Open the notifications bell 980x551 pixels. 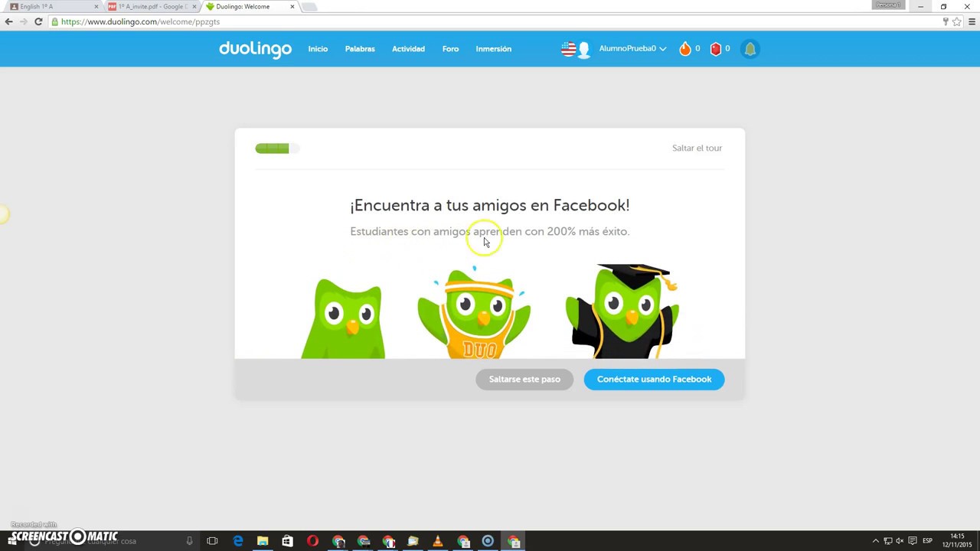750,49
